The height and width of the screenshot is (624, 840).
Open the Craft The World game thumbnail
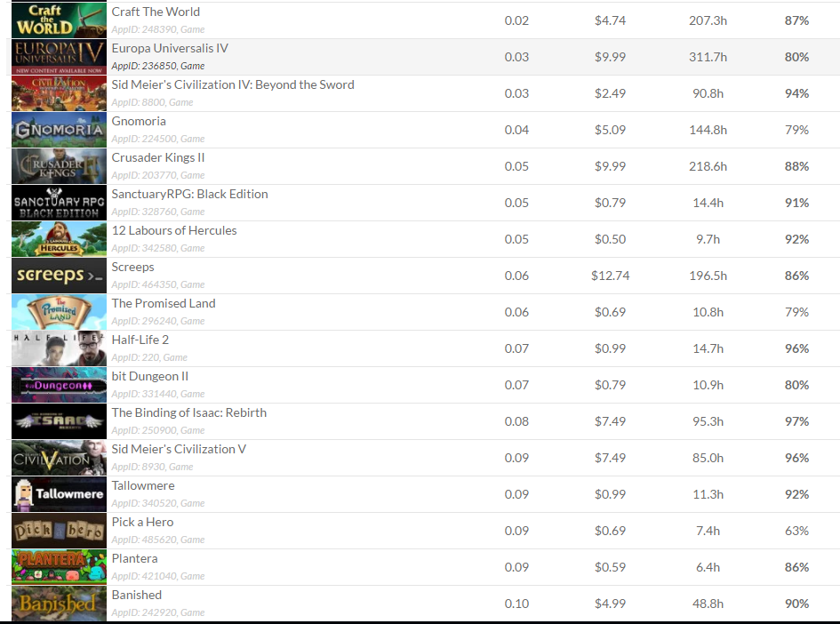pyautogui.click(x=59, y=20)
